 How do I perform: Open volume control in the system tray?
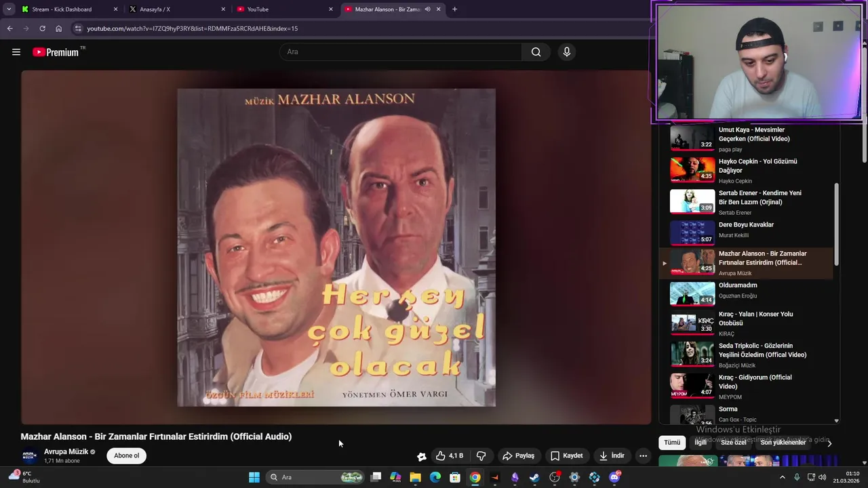823,477
